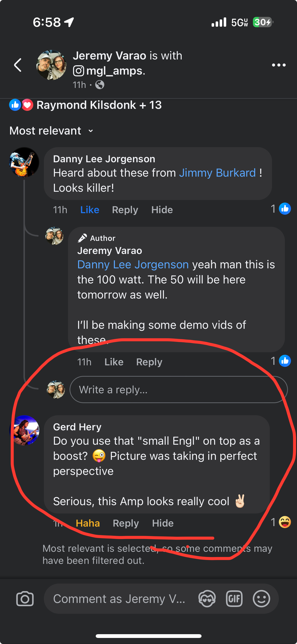Screen dimensions: 297x644
Task: Open the emoji smiley picker
Action: coord(261,599)
